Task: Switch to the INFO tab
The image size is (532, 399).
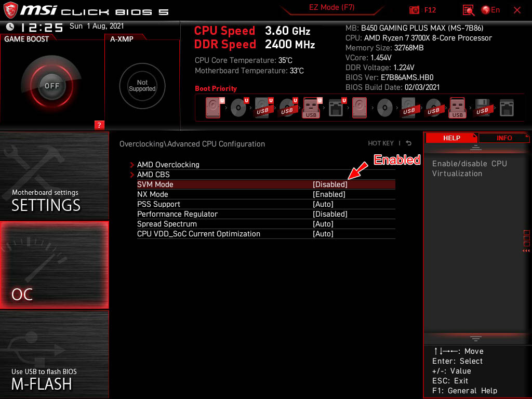Action: pyautogui.click(x=504, y=138)
